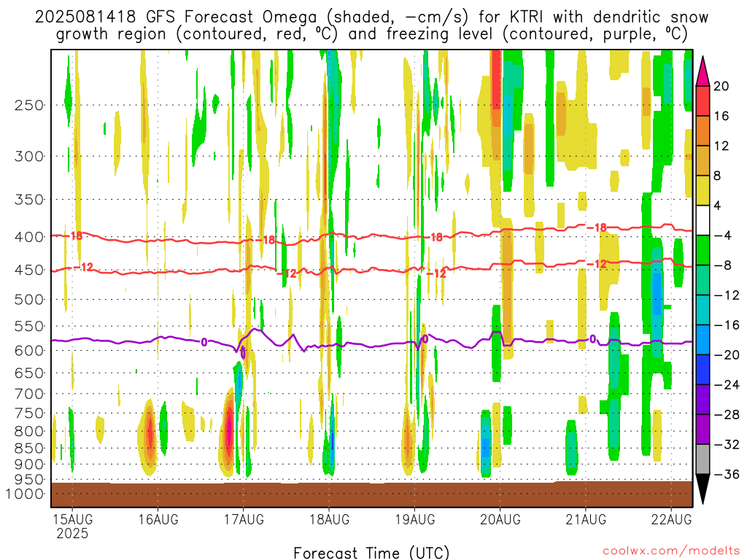Click the white colorbar segment between -4 and 4
Image resolution: width=747 pixels, height=560 pixels.
pyautogui.click(x=703, y=220)
